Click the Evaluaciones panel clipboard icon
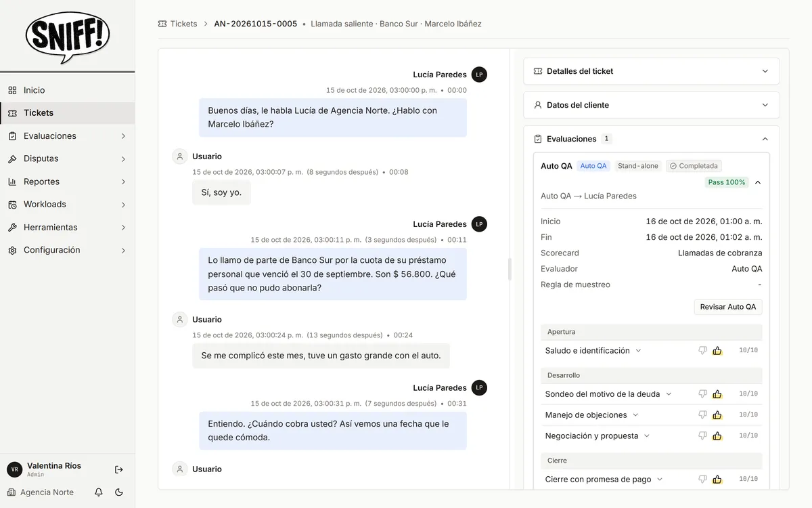Viewport: 812px width, 508px height. [538, 139]
